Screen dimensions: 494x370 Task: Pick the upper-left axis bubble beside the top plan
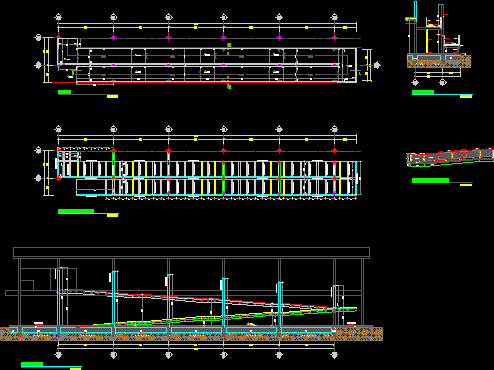38,38
